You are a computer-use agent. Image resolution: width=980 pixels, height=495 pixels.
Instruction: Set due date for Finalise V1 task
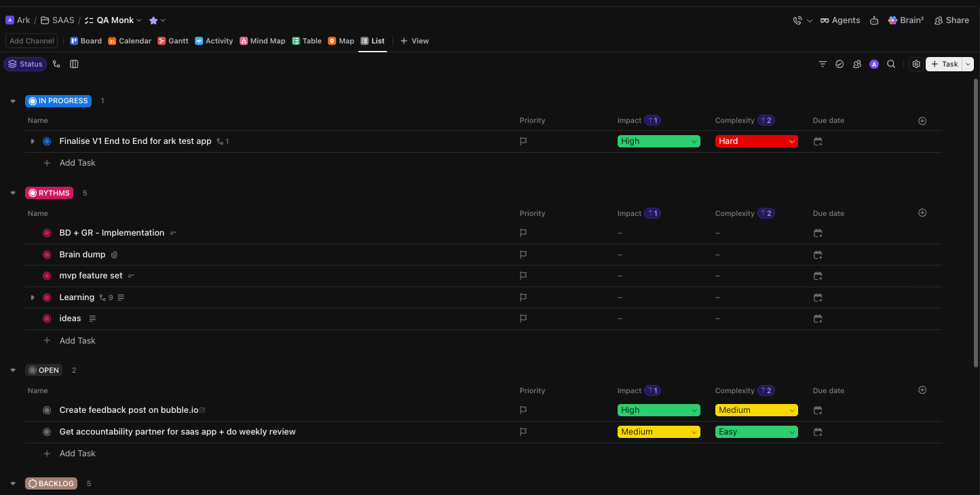pos(818,141)
